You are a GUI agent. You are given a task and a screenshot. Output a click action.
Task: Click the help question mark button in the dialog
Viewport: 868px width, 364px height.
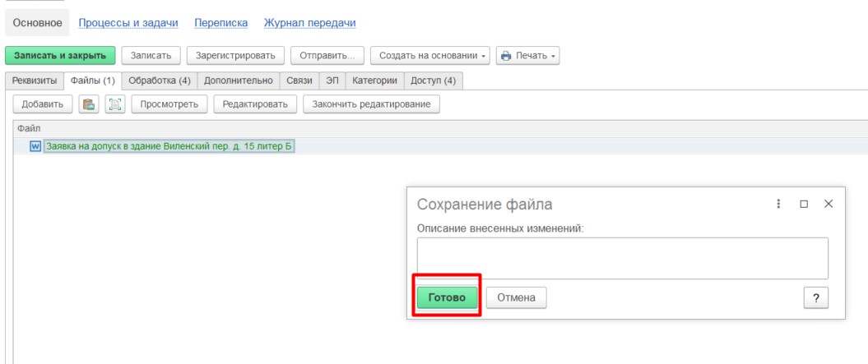click(815, 298)
